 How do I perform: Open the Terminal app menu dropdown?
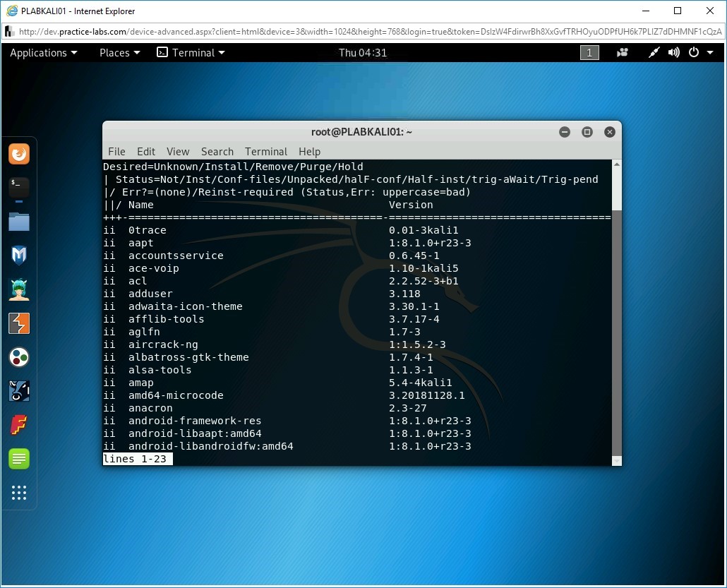coord(191,53)
